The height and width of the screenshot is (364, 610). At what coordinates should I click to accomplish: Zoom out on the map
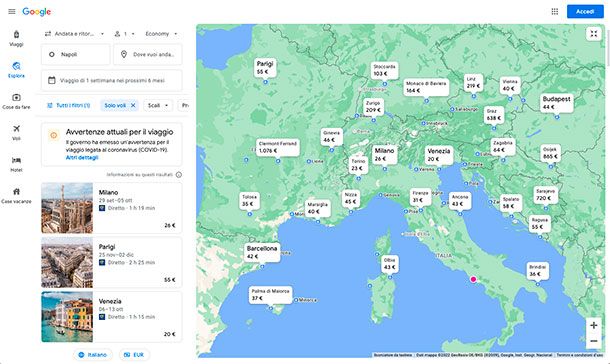(594, 341)
